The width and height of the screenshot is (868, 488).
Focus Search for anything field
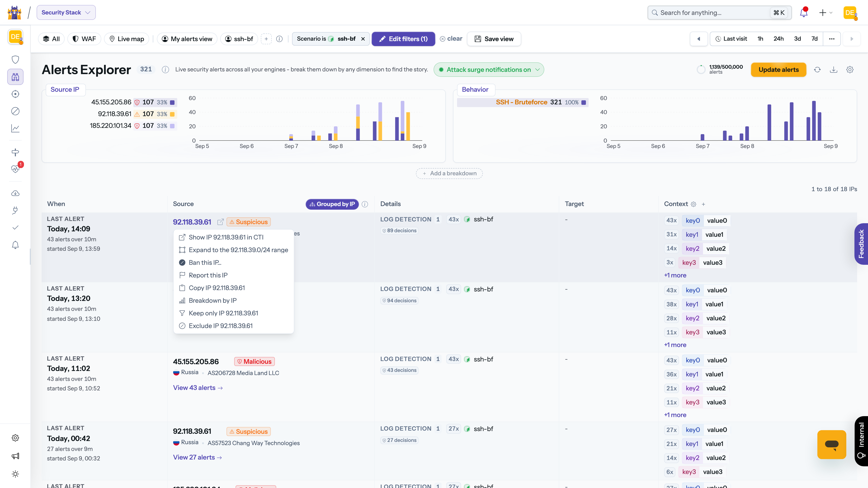pyautogui.click(x=719, y=12)
